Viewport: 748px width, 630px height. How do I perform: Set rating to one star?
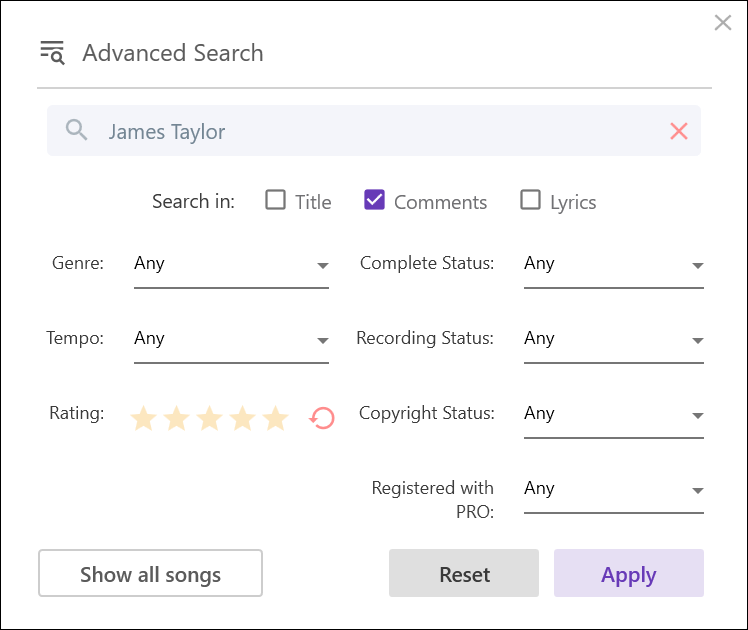[144, 418]
